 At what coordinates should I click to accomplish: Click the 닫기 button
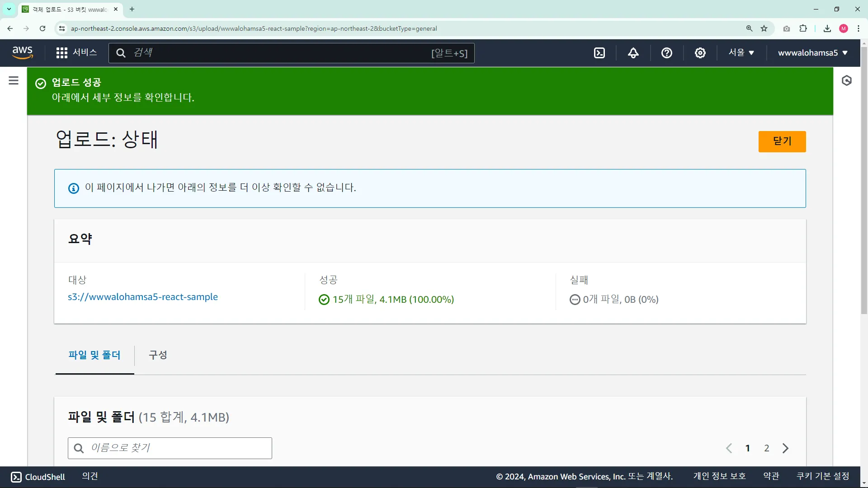point(782,141)
